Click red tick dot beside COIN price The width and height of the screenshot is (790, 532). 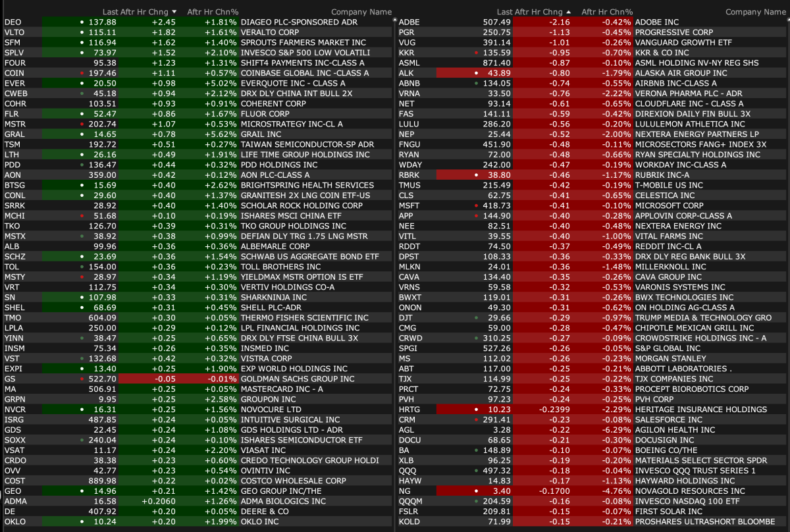point(82,73)
